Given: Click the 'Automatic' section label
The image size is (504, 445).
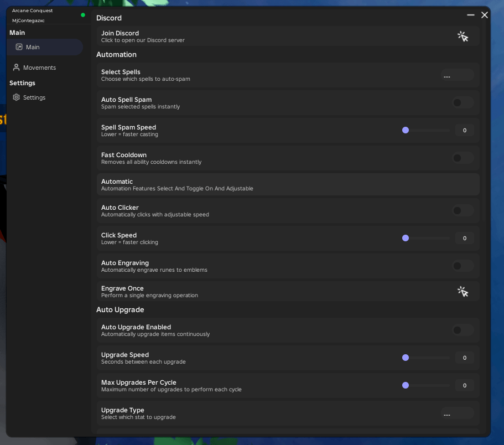Looking at the screenshot, I should pos(117,182).
